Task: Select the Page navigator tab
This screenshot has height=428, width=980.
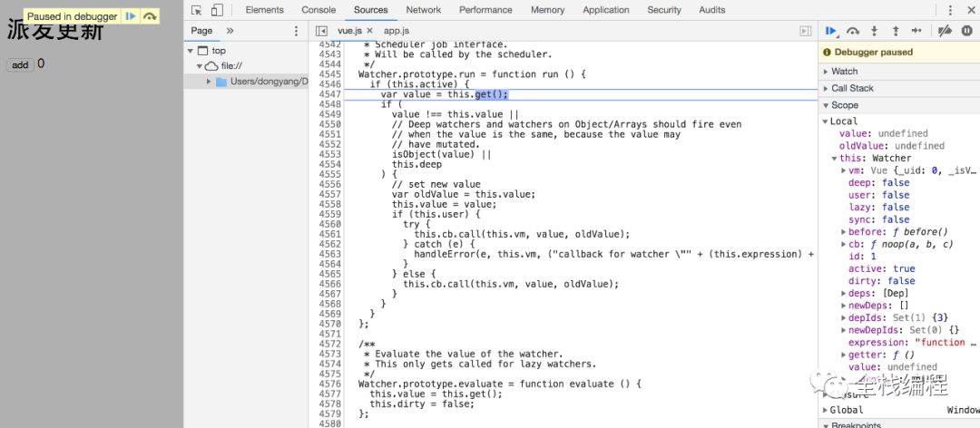Action: [x=201, y=31]
